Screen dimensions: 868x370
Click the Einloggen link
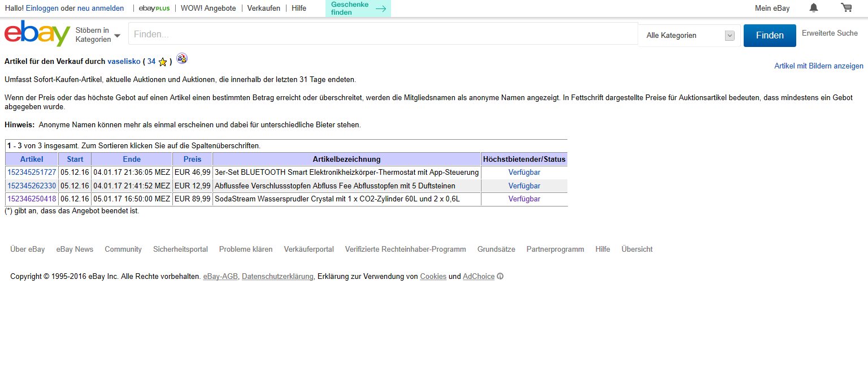(x=42, y=8)
